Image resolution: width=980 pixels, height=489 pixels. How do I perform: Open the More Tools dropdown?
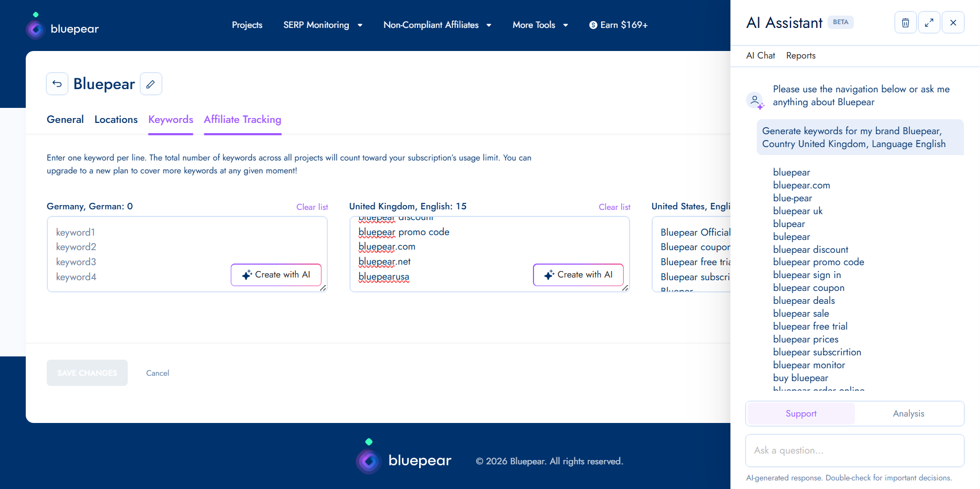point(540,25)
